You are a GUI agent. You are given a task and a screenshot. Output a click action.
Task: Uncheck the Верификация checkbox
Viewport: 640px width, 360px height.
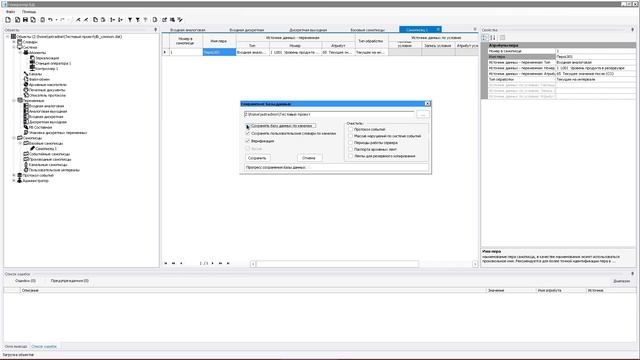pyautogui.click(x=247, y=141)
